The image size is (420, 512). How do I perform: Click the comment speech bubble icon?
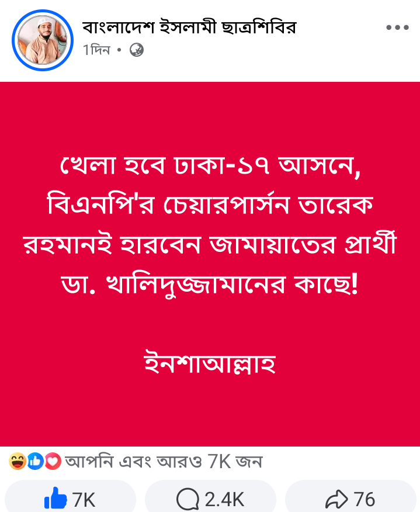(x=188, y=499)
